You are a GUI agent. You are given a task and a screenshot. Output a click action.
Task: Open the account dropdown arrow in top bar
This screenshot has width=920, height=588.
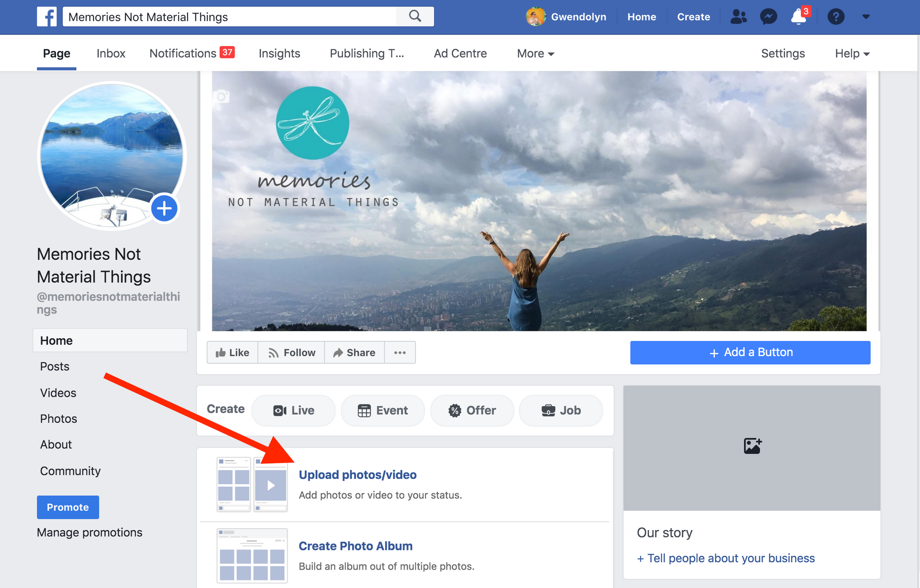coord(866,17)
